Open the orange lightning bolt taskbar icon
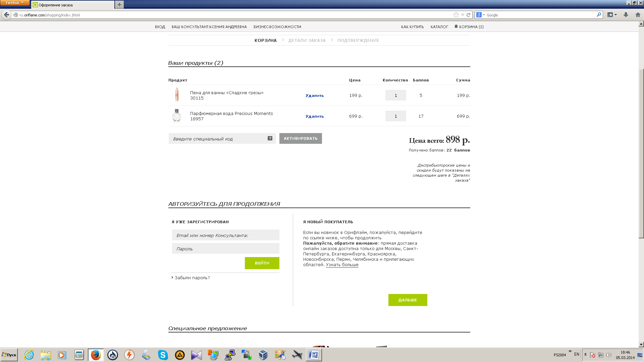This screenshot has height=362, width=644. click(129, 355)
